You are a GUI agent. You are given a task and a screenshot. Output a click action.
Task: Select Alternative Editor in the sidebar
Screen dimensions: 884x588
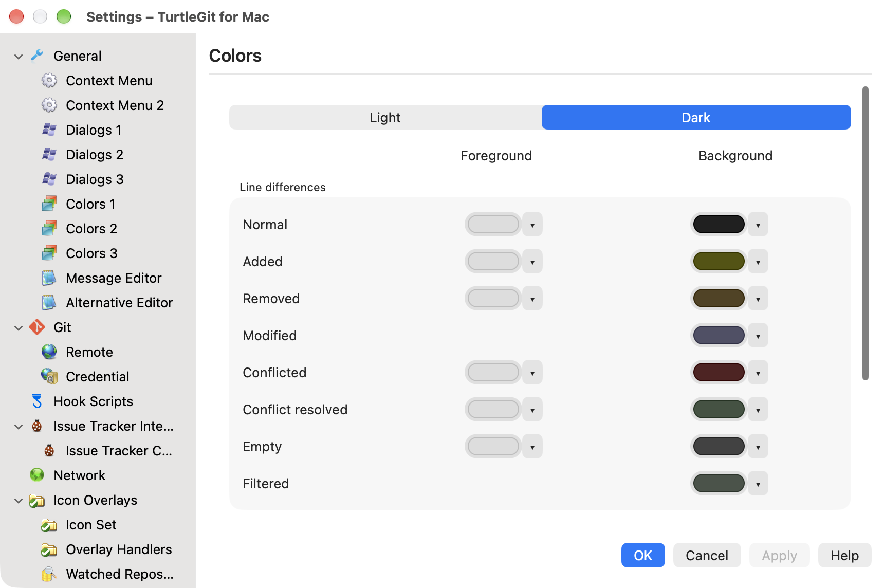pos(119,303)
